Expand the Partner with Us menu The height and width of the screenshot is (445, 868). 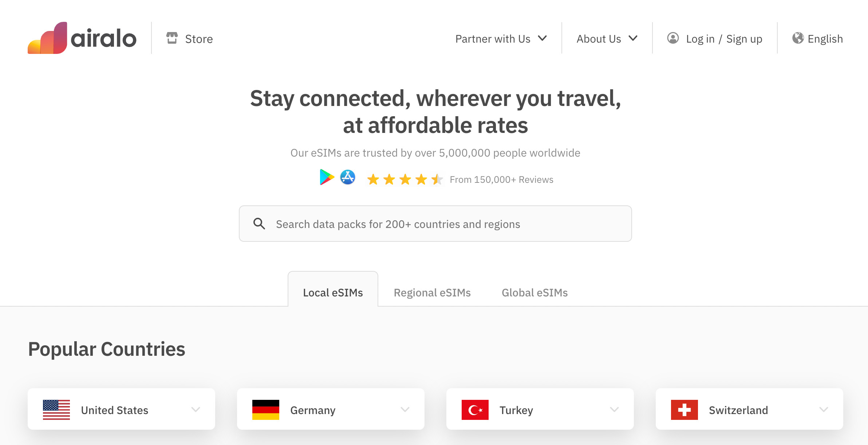click(x=501, y=39)
